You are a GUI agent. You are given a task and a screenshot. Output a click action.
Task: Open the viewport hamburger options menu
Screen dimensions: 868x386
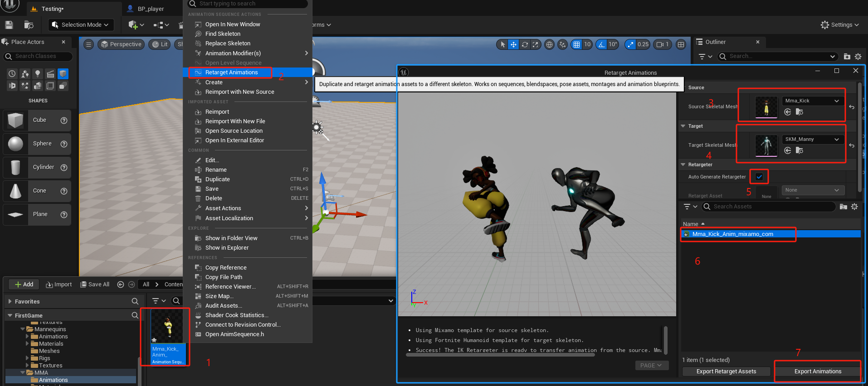click(x=89, y=44)
